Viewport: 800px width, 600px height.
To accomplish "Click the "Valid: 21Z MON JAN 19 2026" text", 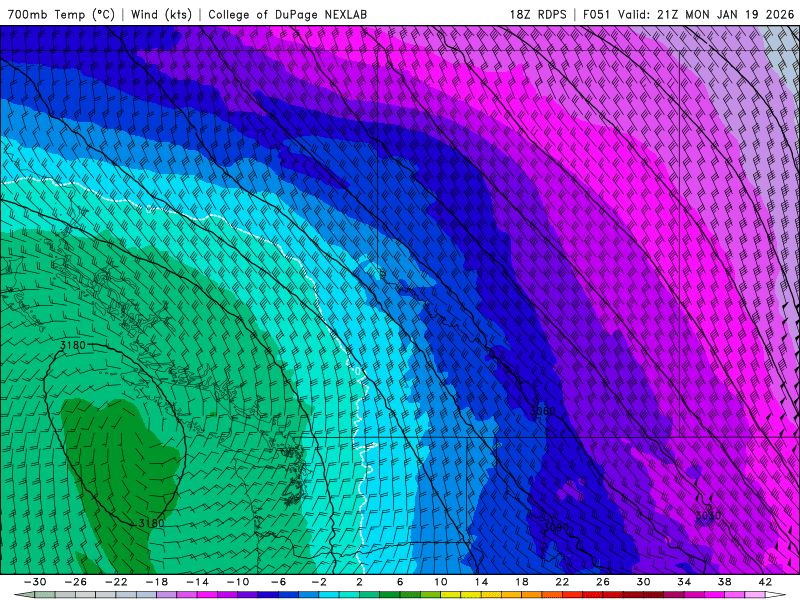I will pyautogui.click(x=706, y=15).
